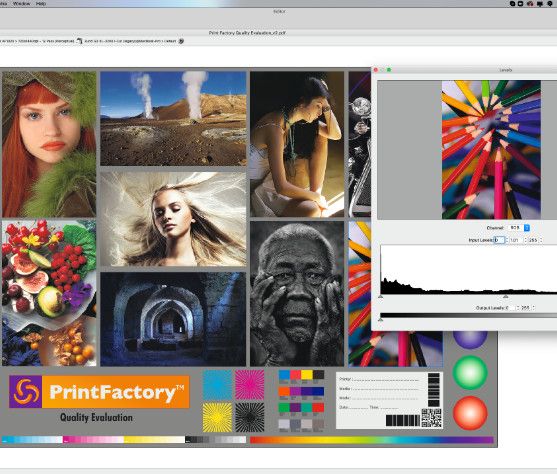Click the PrintFactory swirl logo icon

pos(26,392)
